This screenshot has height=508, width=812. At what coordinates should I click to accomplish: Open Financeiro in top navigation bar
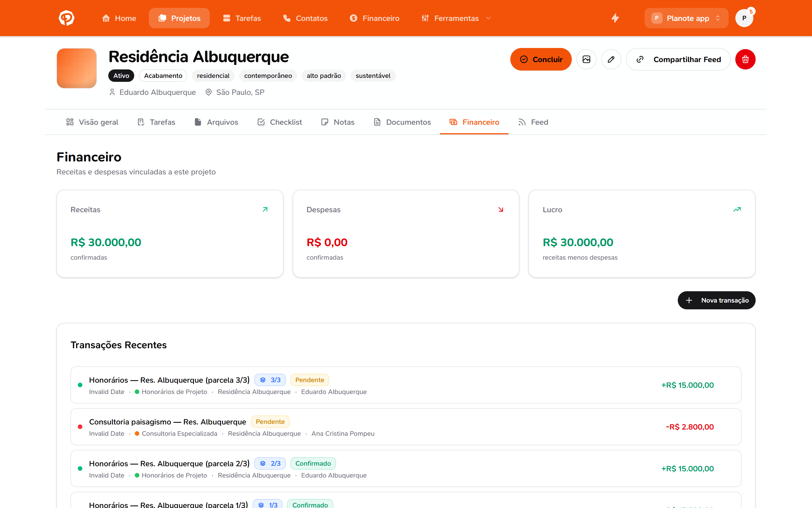(x=374, y=18)
